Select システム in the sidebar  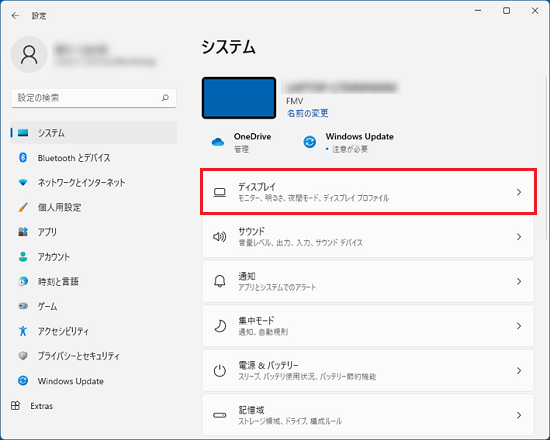coord(94,133)
